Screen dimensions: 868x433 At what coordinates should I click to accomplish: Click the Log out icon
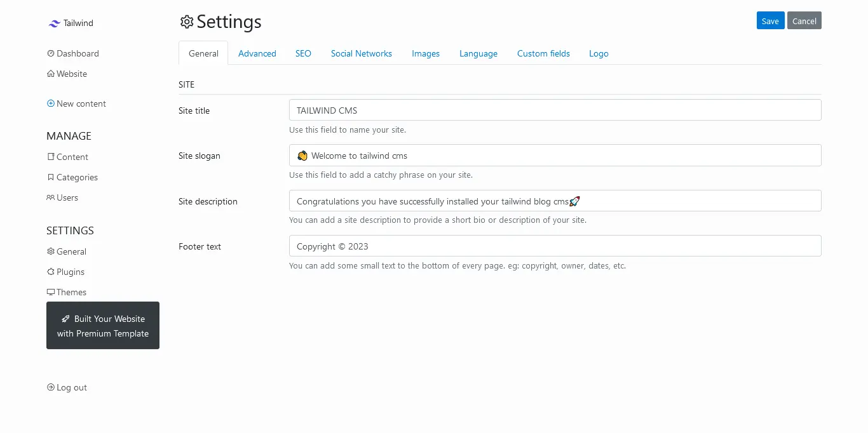point(50,387)
